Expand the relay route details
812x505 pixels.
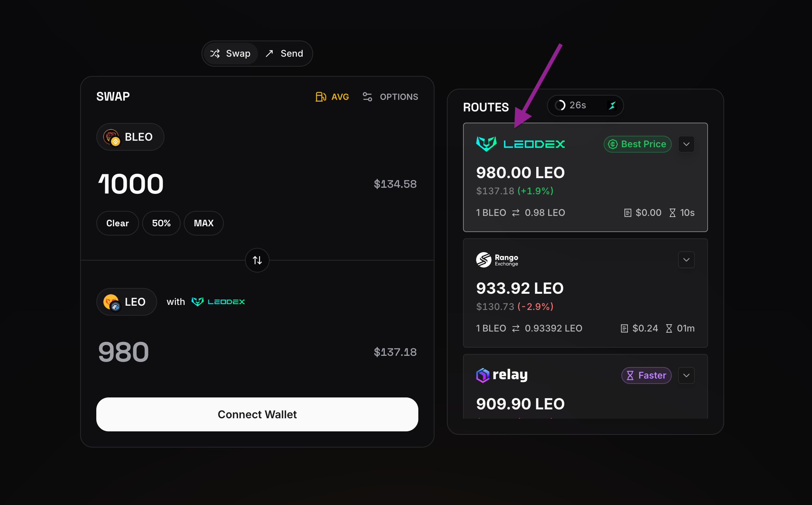click(686, 375)
